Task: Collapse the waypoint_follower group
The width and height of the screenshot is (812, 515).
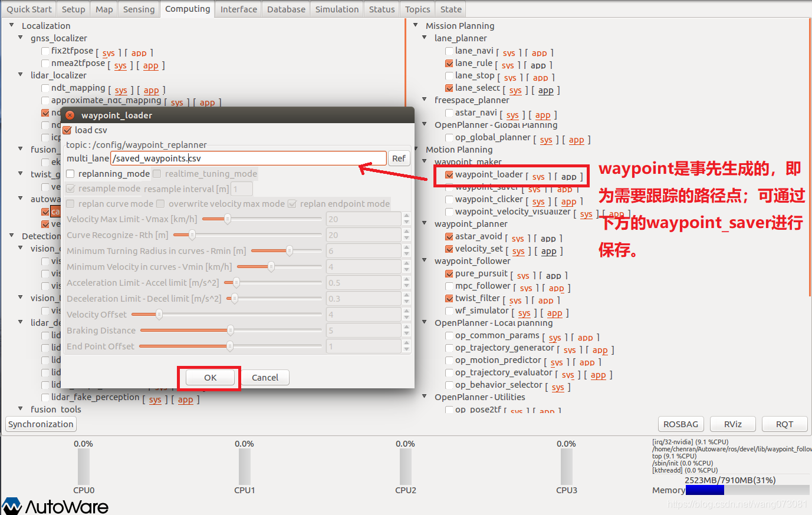Action: [425, 260]
